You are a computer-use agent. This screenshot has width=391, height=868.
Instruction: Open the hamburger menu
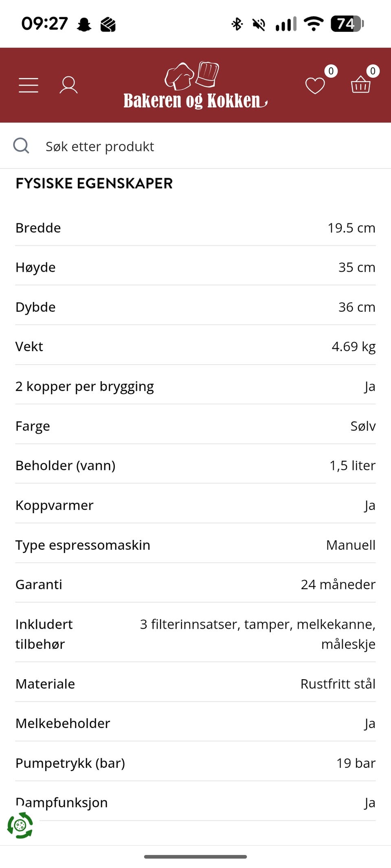[x=29, y=85]
